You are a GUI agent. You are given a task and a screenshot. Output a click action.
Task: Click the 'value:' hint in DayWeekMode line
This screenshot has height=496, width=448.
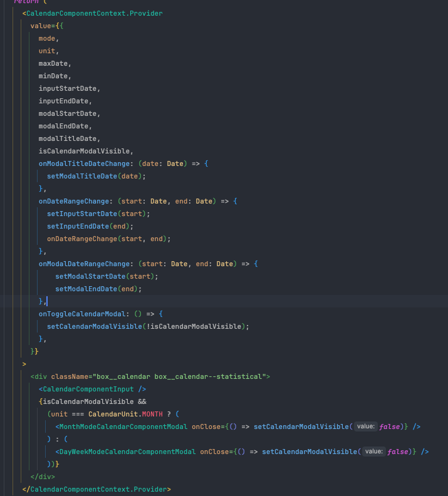pos(374,452)
